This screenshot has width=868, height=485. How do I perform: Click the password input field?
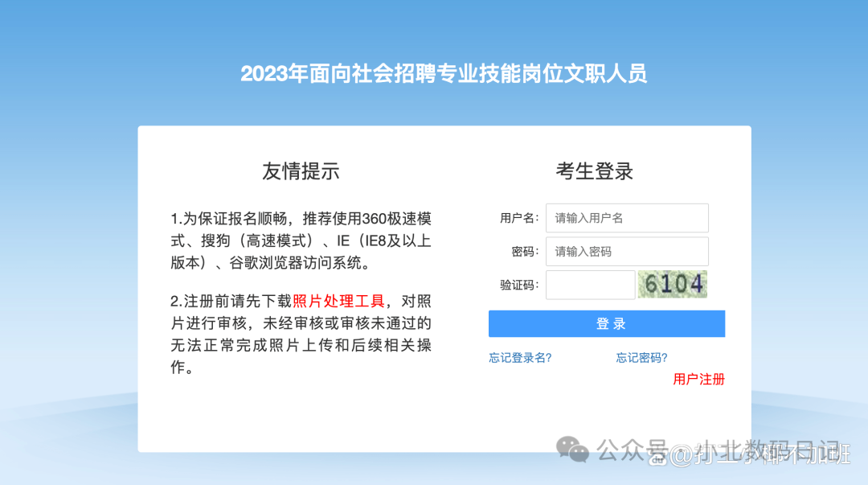(x=626, y=251)
